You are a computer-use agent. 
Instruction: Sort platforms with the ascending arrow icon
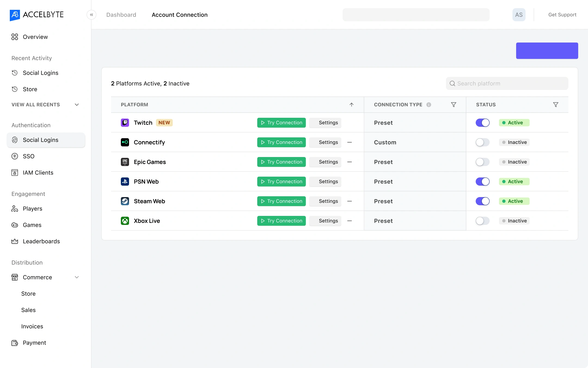click(351, 105)
